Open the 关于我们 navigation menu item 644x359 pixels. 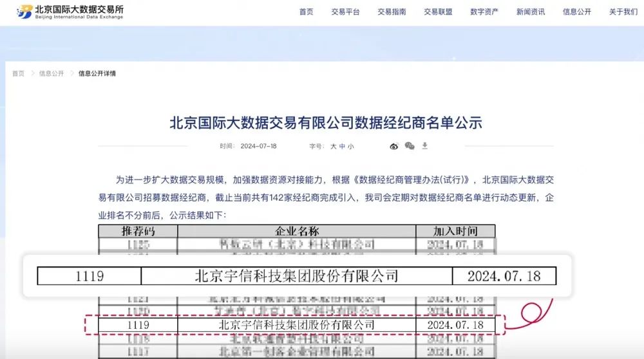coord(623,12)
